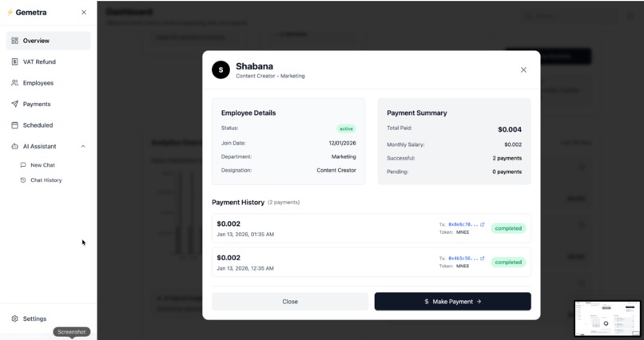Click the Total Paid value $0.004
This screenshot has width=644, height=340.
[510, 129]
